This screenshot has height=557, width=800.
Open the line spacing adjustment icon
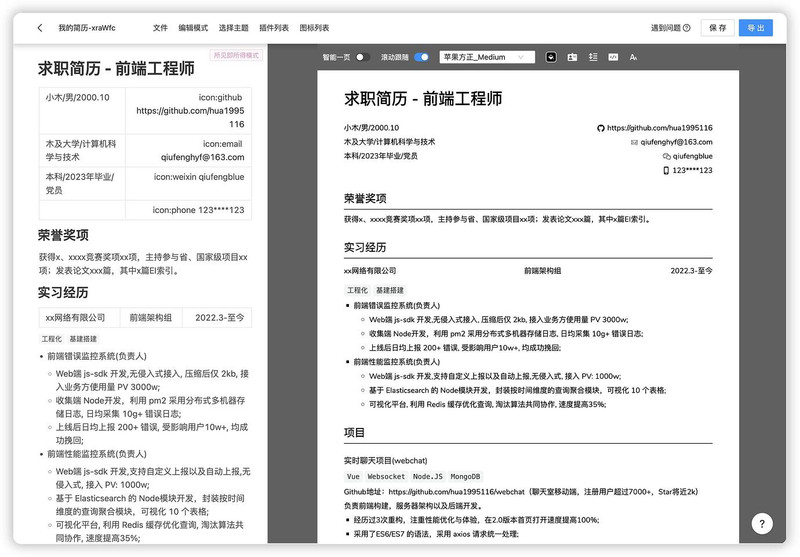click(593, 57)
